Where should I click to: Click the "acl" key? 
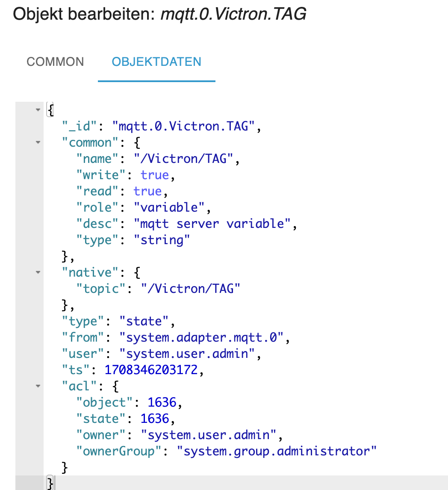(80, 386)
